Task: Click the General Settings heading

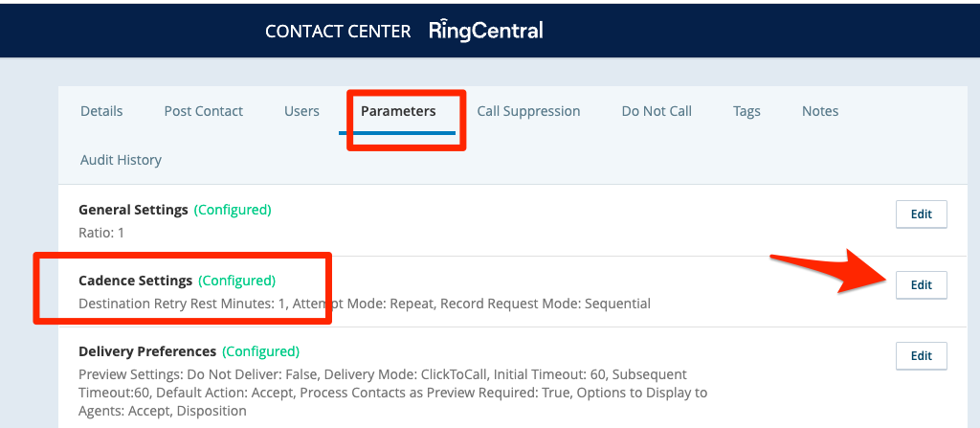Action: [133, 210]
